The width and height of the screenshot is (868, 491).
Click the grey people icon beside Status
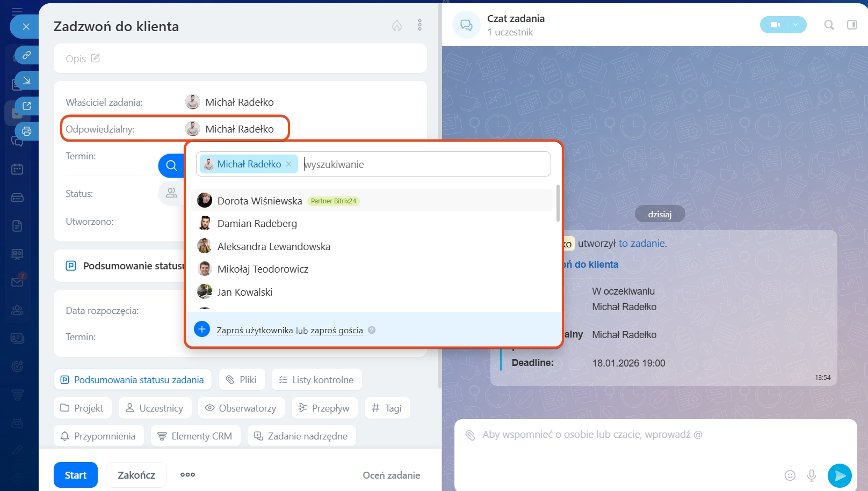(171, 193)
